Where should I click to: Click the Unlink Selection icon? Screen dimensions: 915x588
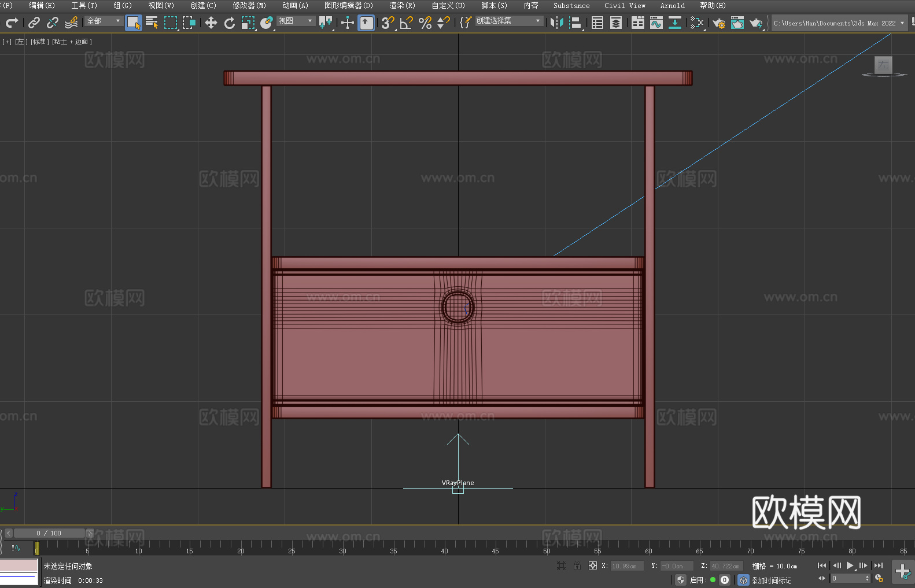coord(53,23)
